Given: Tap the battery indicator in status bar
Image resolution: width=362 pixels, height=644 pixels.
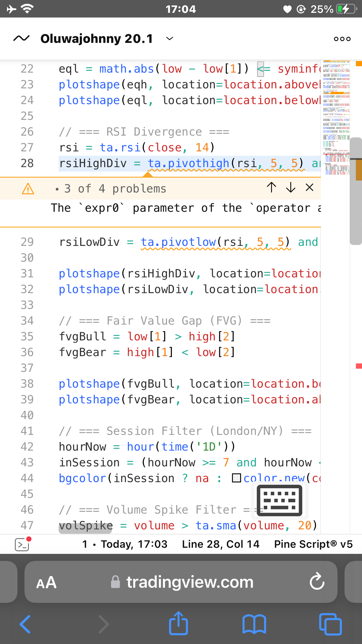Looking at the screenshot, I should (x=347, y=9).
